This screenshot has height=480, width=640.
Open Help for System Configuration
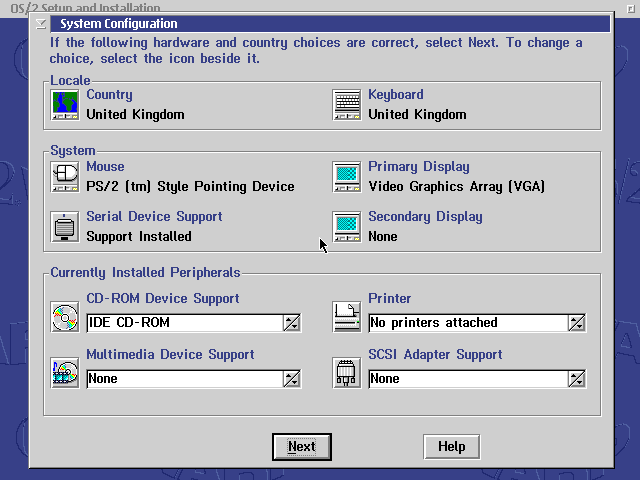[x=451, y=447]
